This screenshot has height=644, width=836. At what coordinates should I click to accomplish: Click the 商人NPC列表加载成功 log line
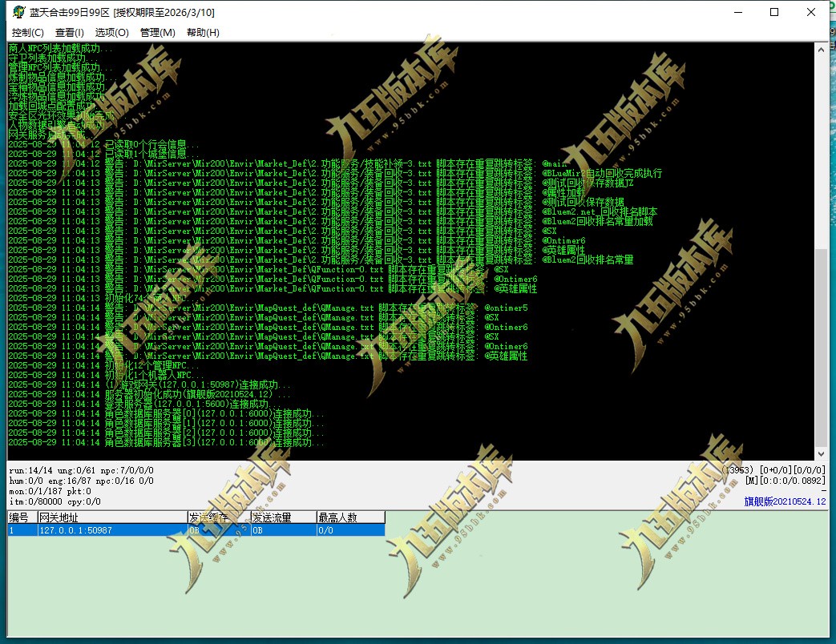click(x=60, y=49)
